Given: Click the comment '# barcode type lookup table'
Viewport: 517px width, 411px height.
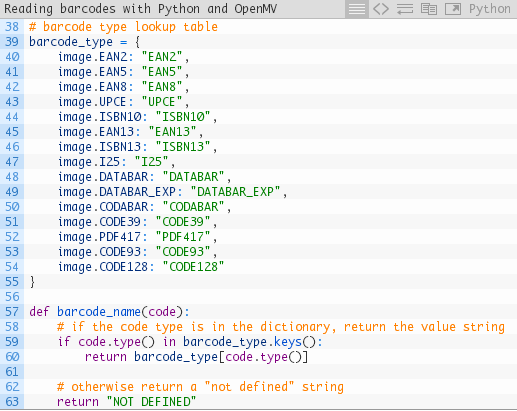Looking at the screenshot, I should pyautogui.click(x=123, y=27).
